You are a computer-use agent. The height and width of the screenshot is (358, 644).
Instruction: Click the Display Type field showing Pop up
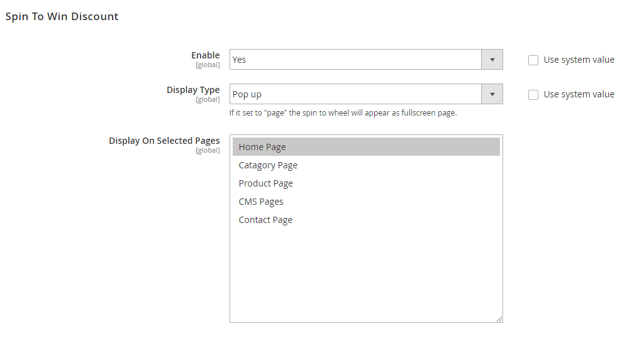[355, 94]
